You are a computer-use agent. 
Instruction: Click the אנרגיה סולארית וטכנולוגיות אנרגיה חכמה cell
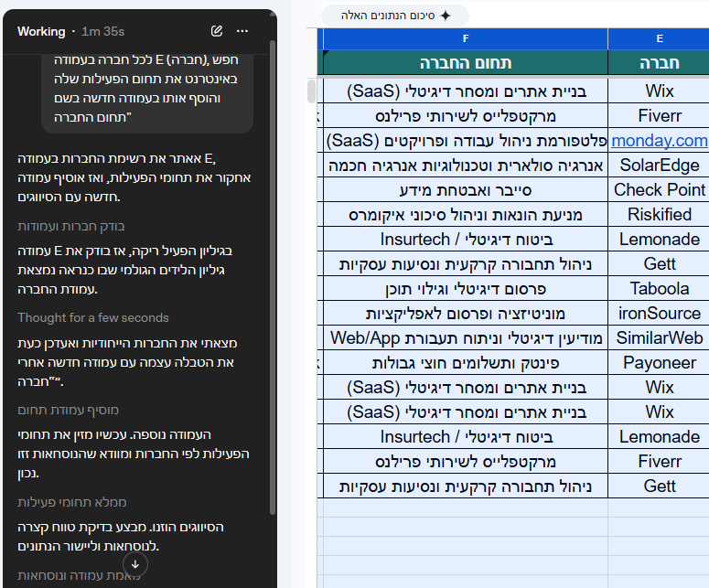466,165
